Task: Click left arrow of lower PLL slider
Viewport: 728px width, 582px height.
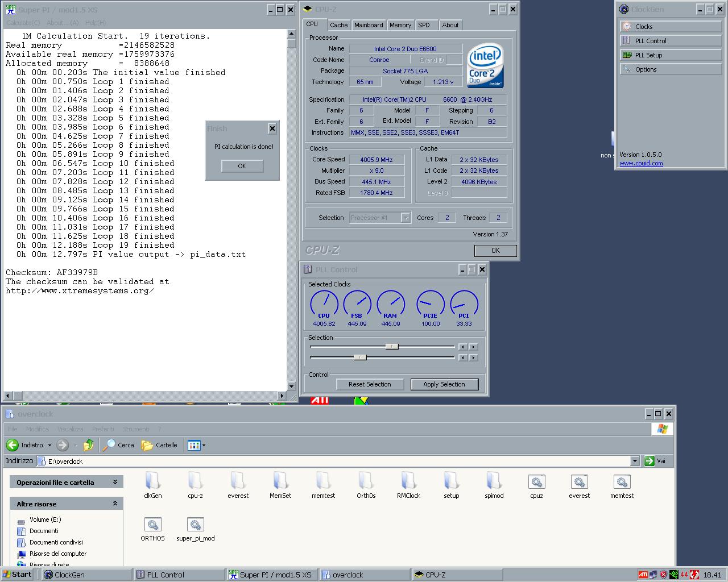Action: pyautogui.click(x=462, y=357)
